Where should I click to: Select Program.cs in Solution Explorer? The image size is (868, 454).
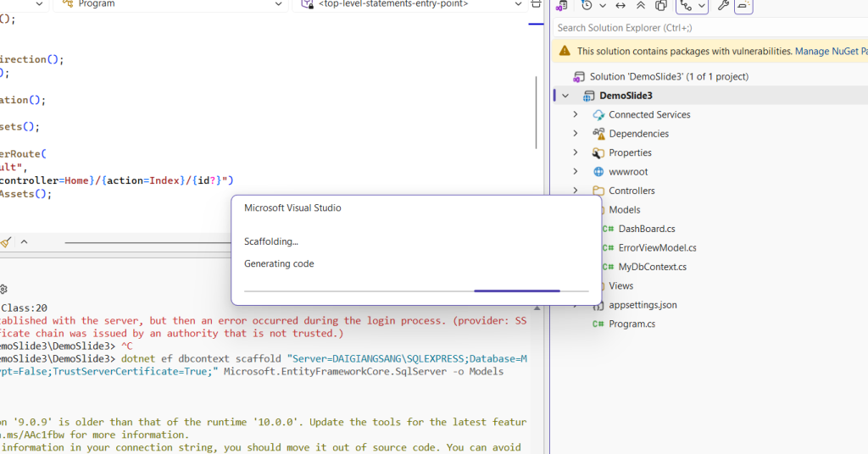click(x=630, y=324)
